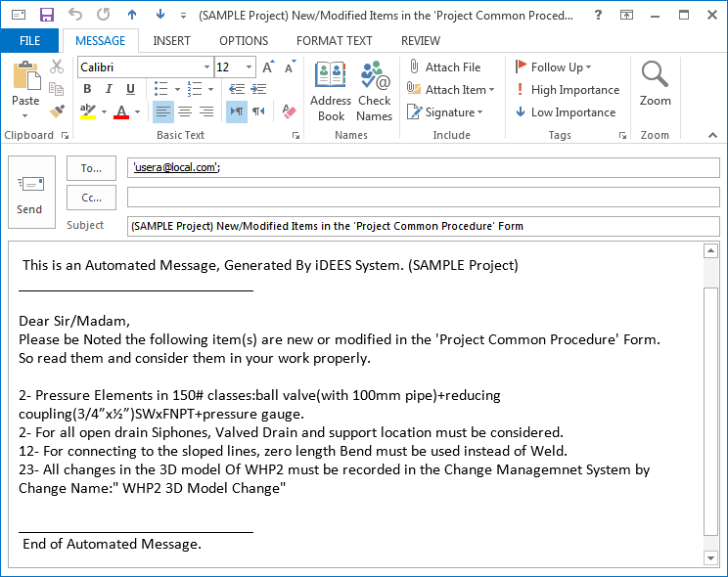The height and width of the screenshot is (577, 728).
Task: Open Attach Item dropdown
Action: (451, 89)
